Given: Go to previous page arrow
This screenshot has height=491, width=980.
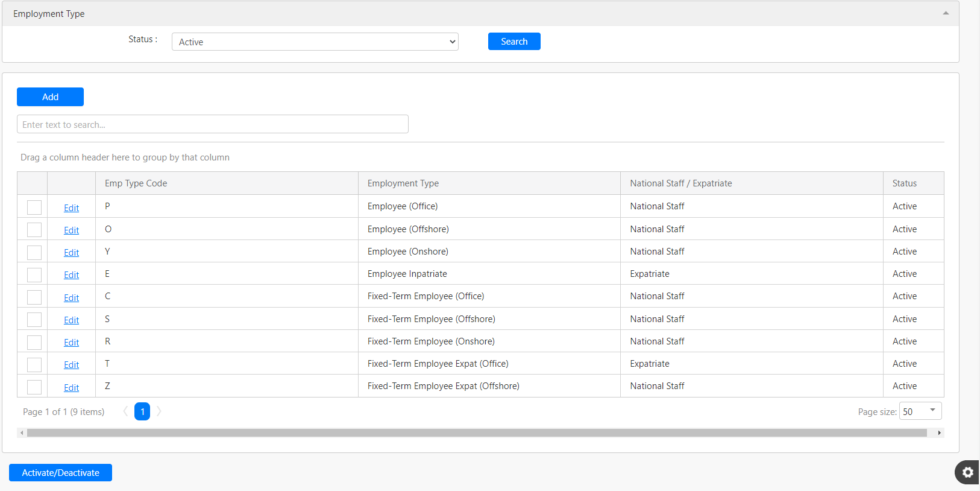Looking at the screenshot, I should point(125,411).
